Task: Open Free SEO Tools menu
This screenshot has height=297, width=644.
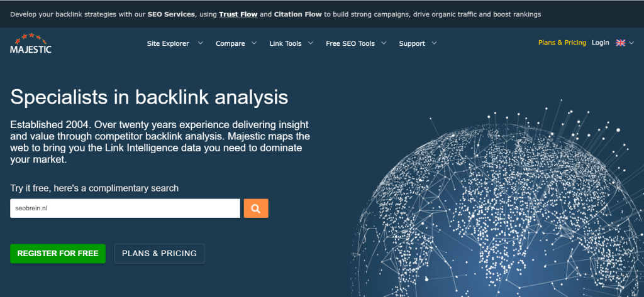Action: pos(350,43)
